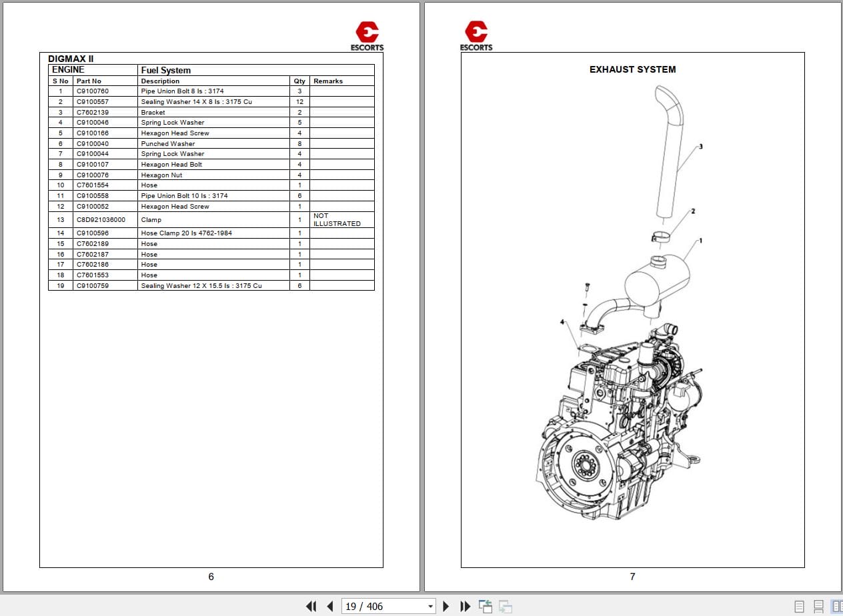Viewport: 843px width, 616px height.
Task: Click 'Hose Clamp 20 Is 4762-1984'
Action: (185, 233)
